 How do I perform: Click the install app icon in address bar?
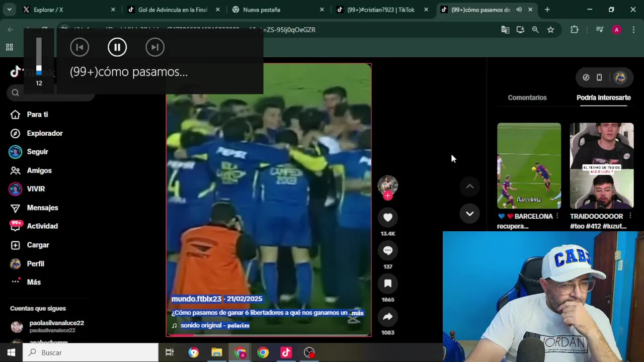click(x=520, y=30)
